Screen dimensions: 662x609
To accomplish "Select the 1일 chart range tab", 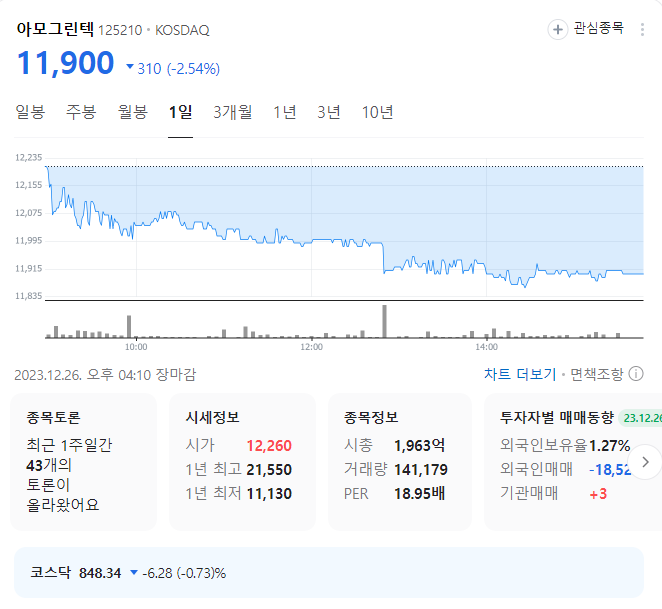I will [181, 112].
